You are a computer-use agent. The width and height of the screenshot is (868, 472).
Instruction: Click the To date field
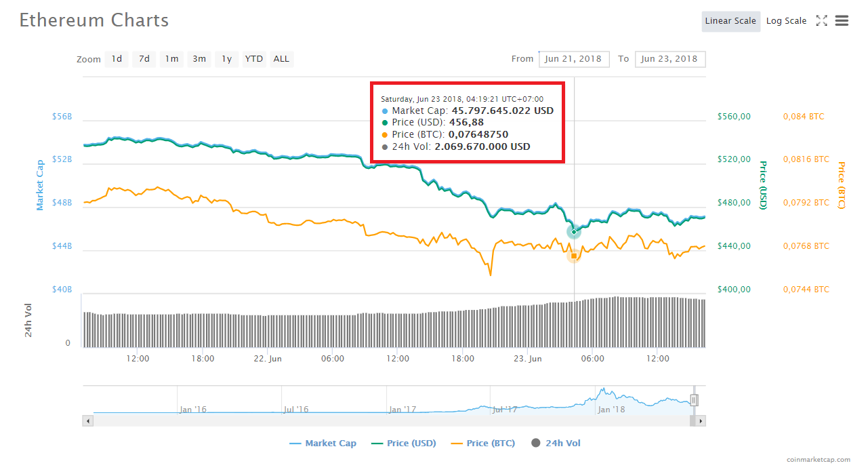point(669,59)
